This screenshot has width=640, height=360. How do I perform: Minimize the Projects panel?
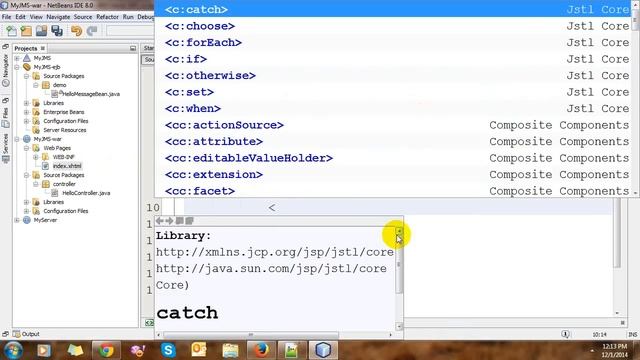pyautogui.click(x=133, y=48)
